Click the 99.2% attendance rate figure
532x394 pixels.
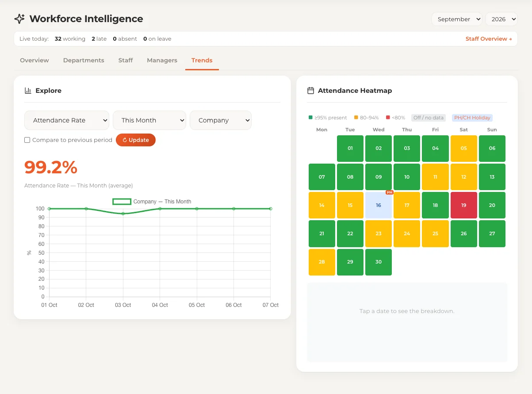pyautogui.click(x=51, y=168)
